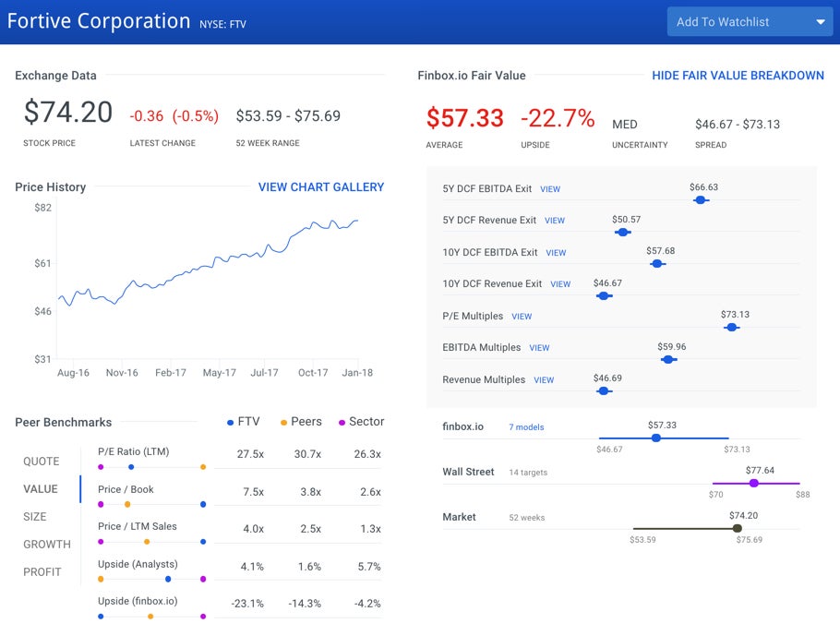
Task: Click the $46.69 marker for Revenue Multiples
Action: coord(604,391)
